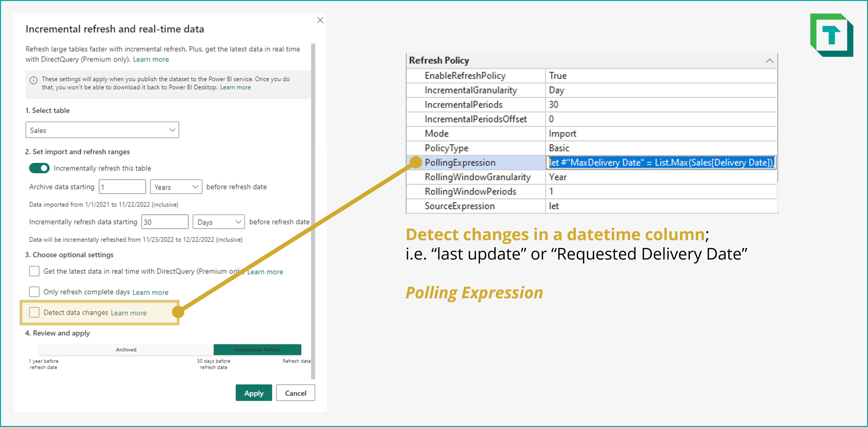Image resolution: width=868 pixels, height=427 pixels.
Task: Select the PollingExpression property row
Action: coord(460,162)
